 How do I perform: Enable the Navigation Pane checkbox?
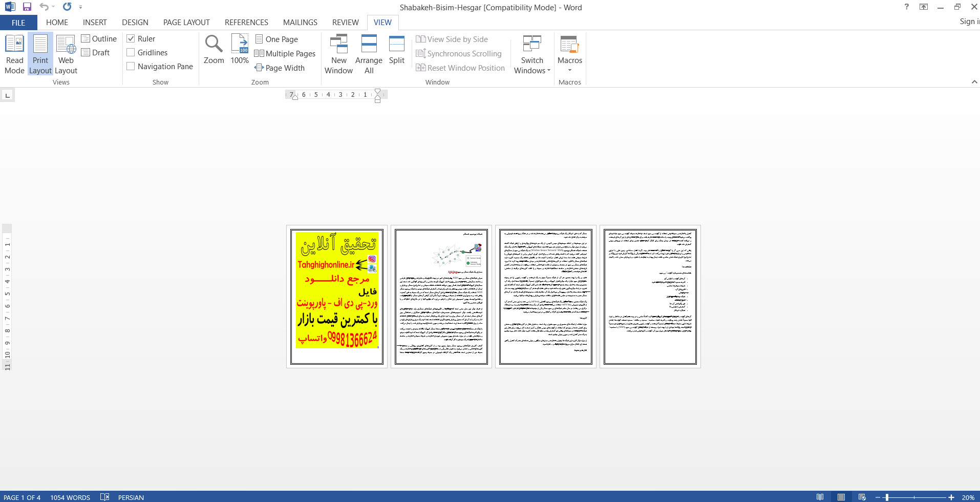pyautogui.click(x=131, y=66)
